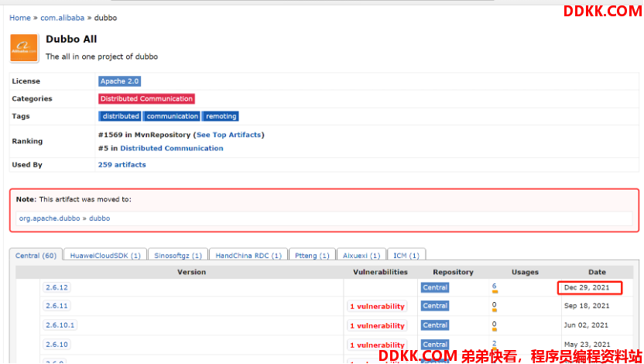This screenshot has width=644, height=364.
Task: Open version 2.6.10.1
Action: point(60,325)
